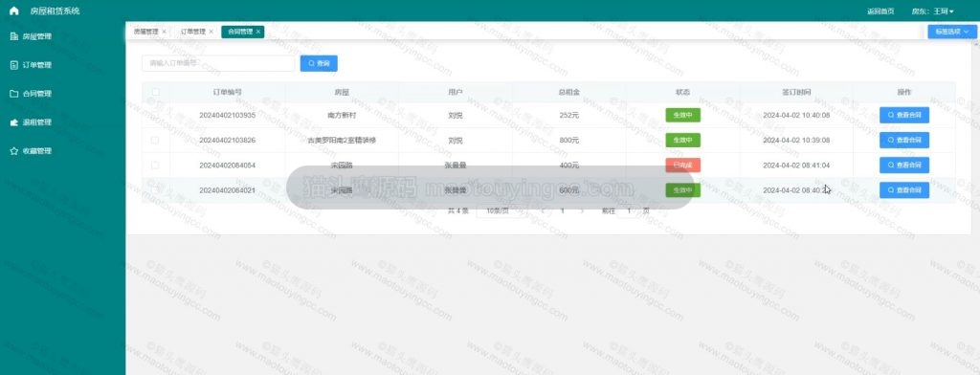
Task: Switch to the 房屋管理 tab
Action: pos(145,32)
